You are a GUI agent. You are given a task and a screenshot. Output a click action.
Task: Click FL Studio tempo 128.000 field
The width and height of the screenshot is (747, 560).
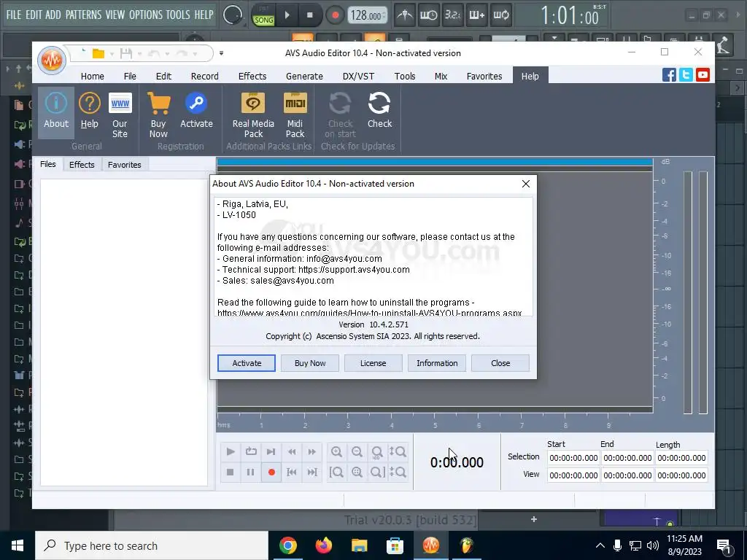pyautogui.click(x=368, y=15)
